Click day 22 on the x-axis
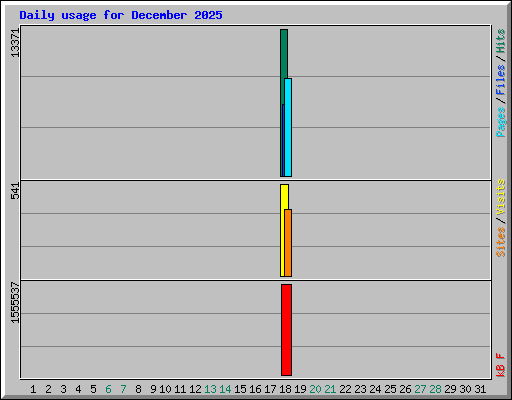 click(345, 389)
